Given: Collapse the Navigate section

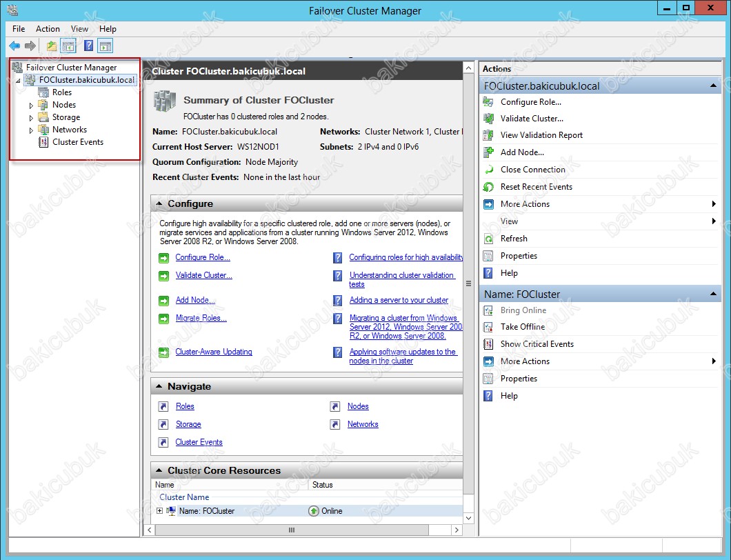Looking at the screenshot, I should tap(159, 386).
